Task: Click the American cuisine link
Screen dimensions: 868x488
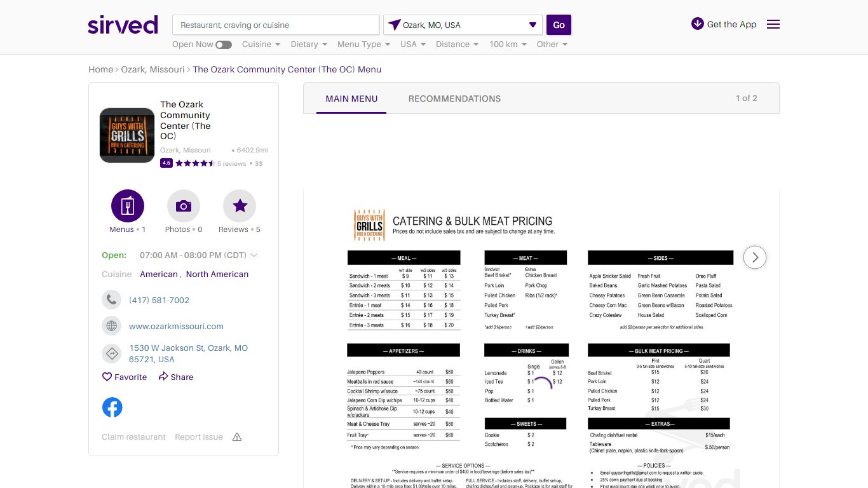Action: click(x=159, y=274)
